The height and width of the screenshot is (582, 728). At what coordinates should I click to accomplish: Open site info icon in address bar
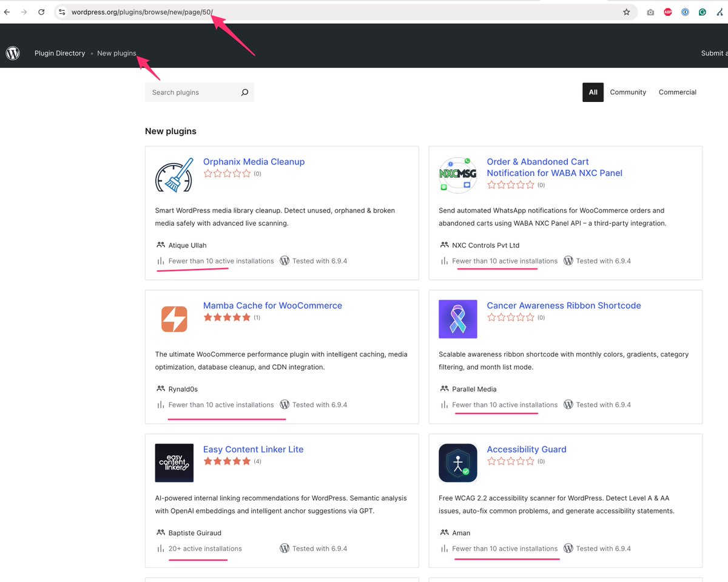(62, 12)
